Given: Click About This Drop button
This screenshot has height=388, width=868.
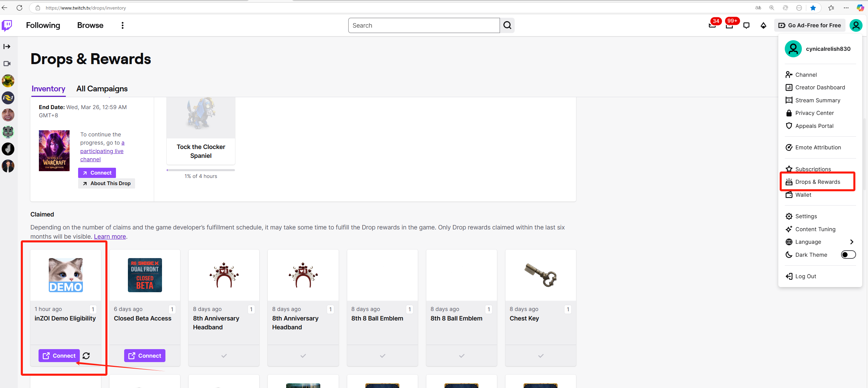Looking at the screenshot, I should point(107,183).
